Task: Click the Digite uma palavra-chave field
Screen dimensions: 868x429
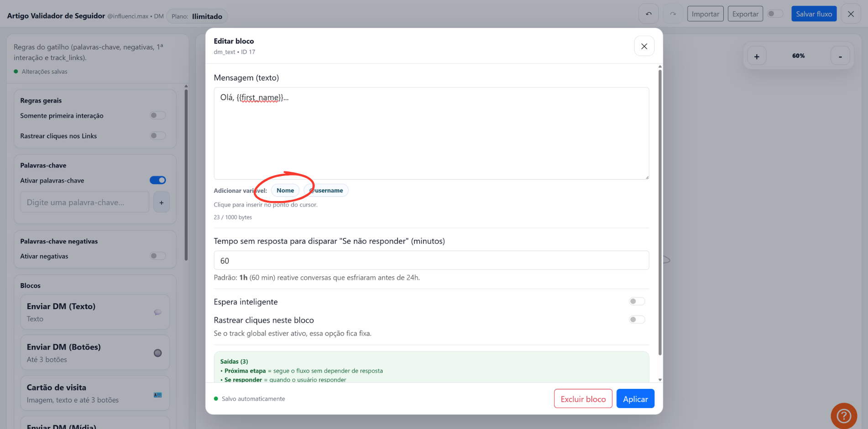Action: coord(84,202)
